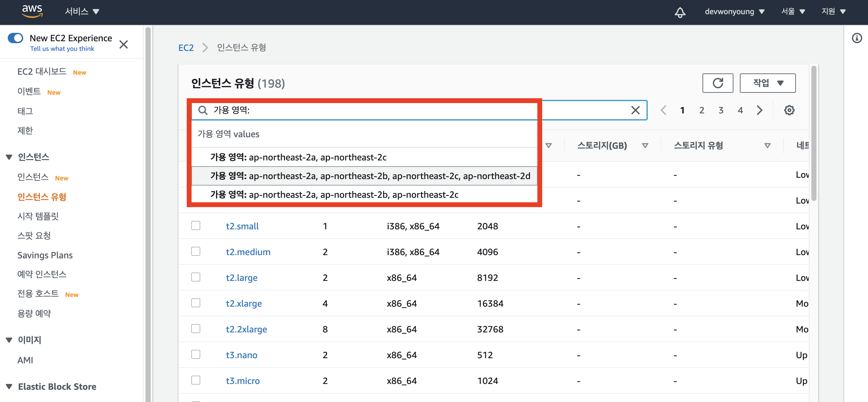Image resolution: width=868 pixels, height=402 pixels.
Task: Open the info panel icon
Action: tap(856, 38)
